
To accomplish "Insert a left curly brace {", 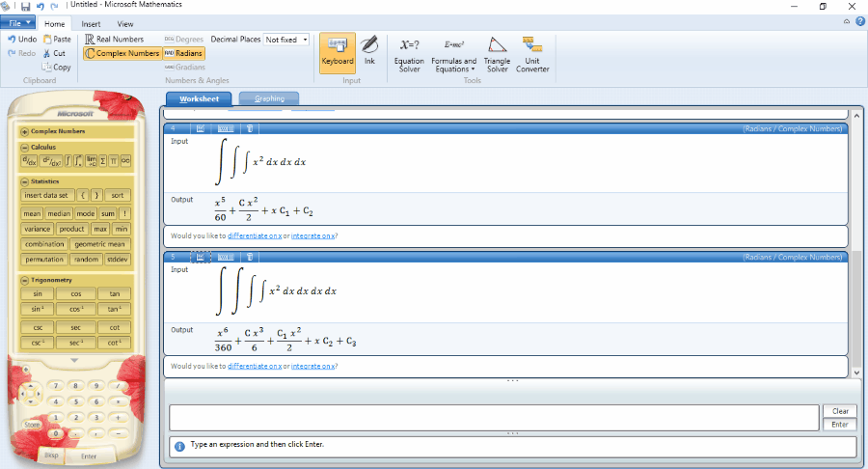I will point(83,195).
